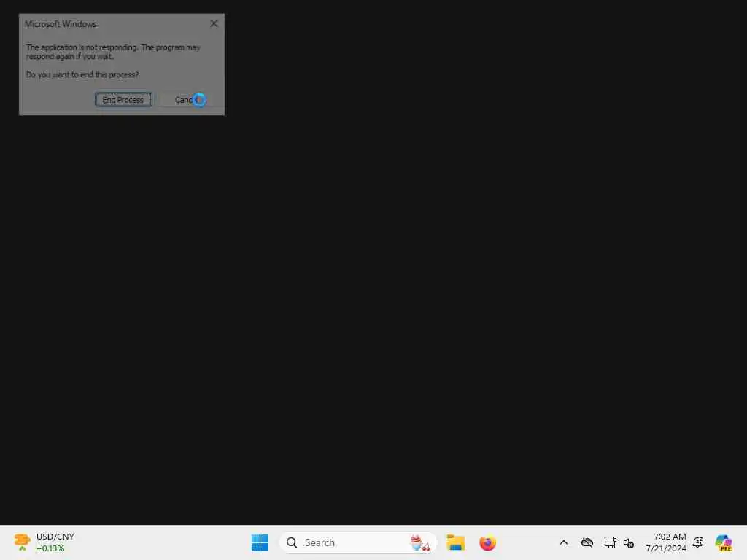Click the taskbar Search box
This screenshot has width=747, height=560.
tap(357, 542)
